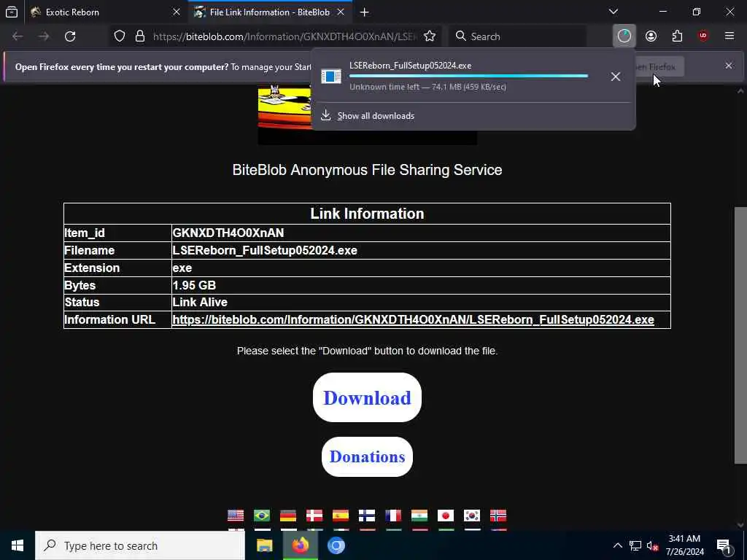Click the taskbar Type here to search box
The image size is (747, 560).
(x=140, y=545)
